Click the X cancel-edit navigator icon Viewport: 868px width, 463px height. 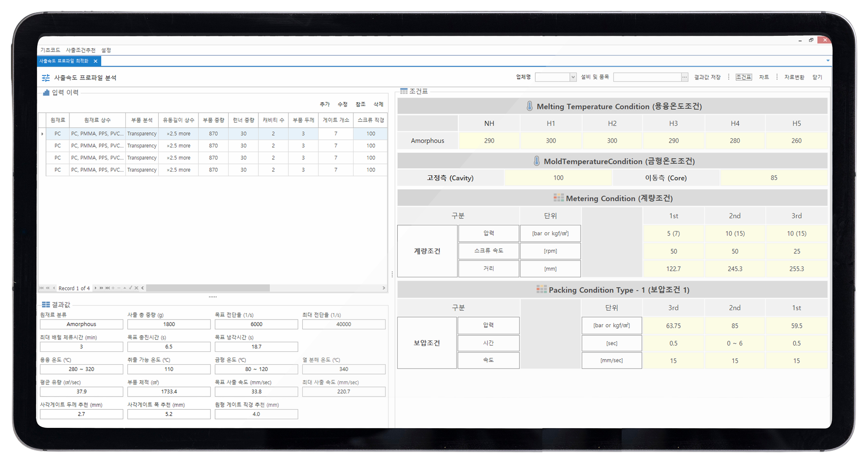click(x=136, y=288)
